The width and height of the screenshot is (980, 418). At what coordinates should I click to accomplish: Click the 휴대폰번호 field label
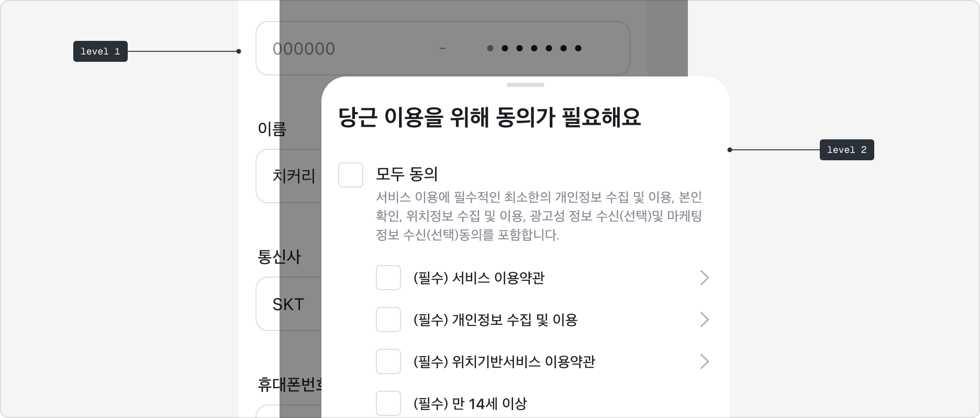pyautogui.click(x=289, y=383)
